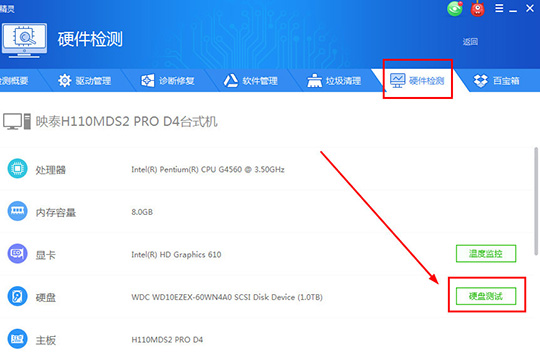Click the 8.0GB memory value

click(x=142, y=212)
